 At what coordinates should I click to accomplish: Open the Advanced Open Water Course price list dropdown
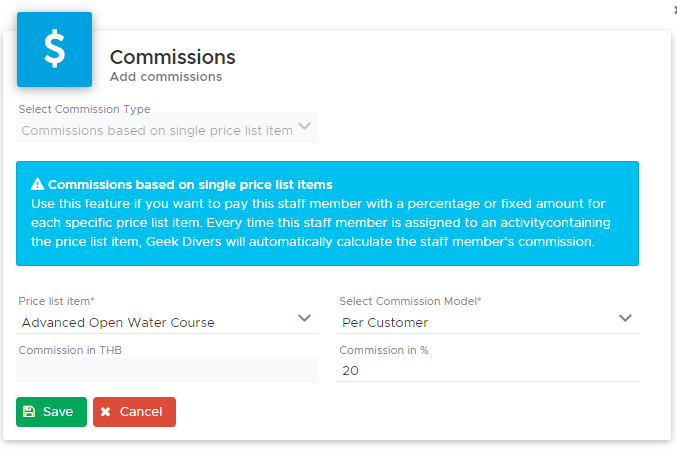167,323
